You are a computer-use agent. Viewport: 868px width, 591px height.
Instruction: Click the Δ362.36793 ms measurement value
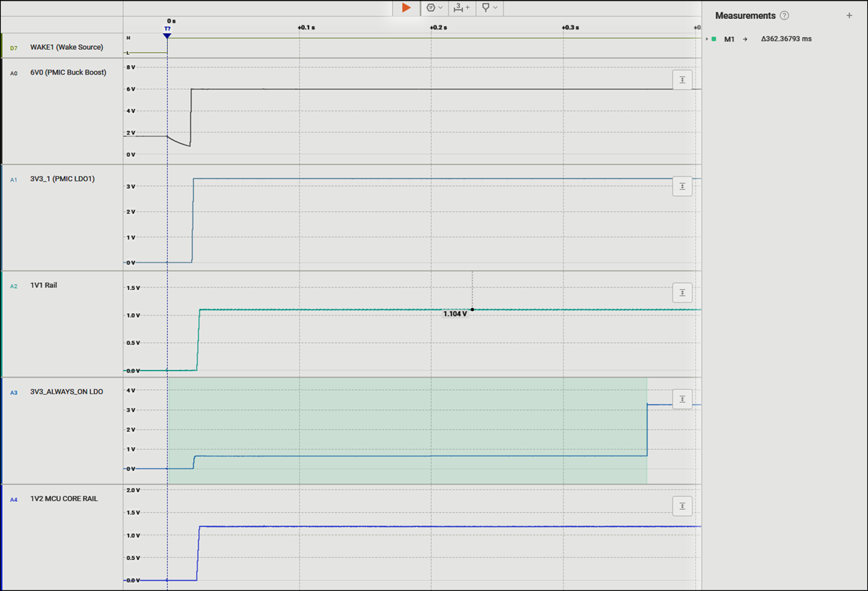[786, 39]
